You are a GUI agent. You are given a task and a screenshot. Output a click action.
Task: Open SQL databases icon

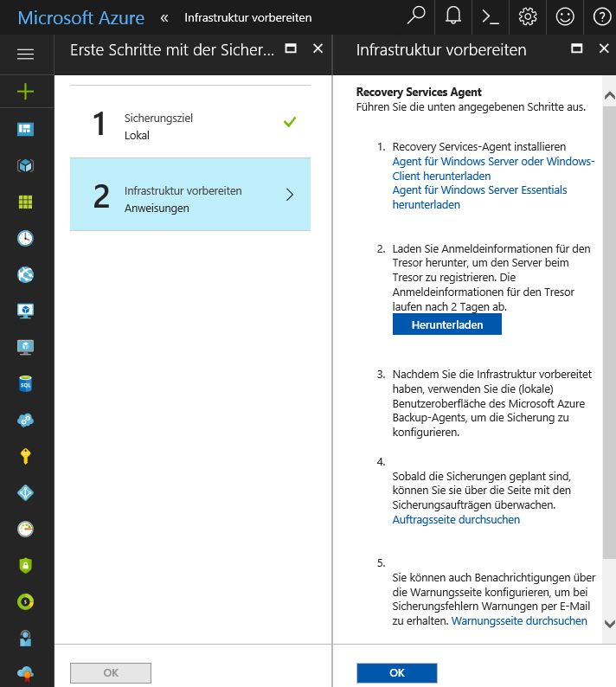click(25, 384)
